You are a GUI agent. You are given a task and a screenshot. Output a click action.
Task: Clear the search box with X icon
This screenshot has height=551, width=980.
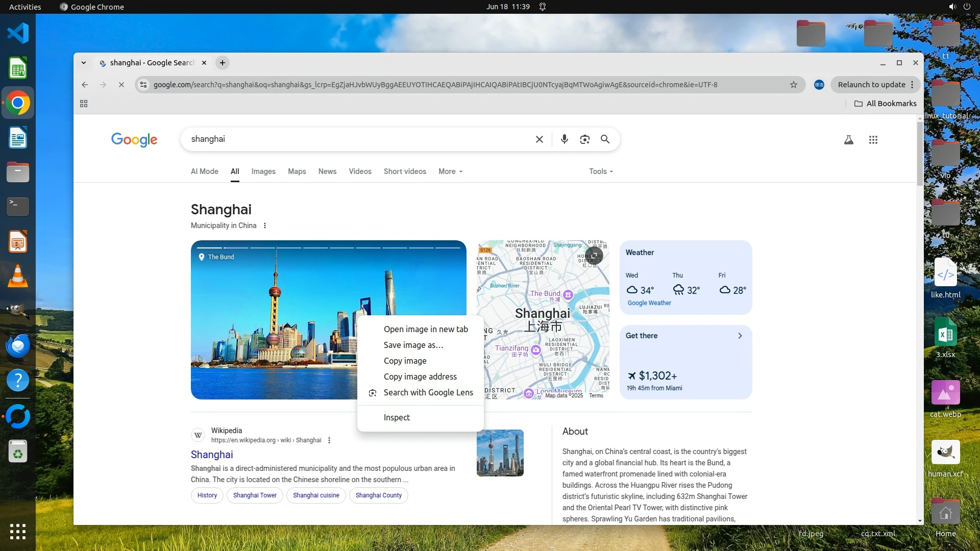point(540,139)
